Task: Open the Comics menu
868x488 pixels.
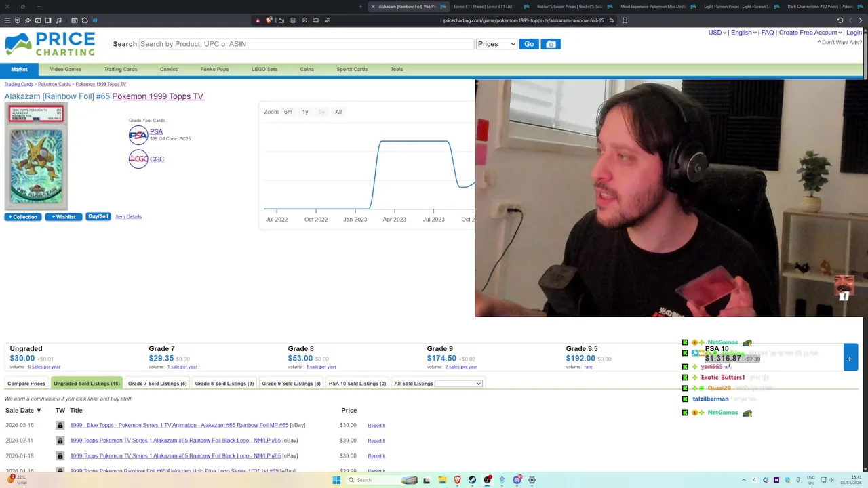Action: pos(169,70)
